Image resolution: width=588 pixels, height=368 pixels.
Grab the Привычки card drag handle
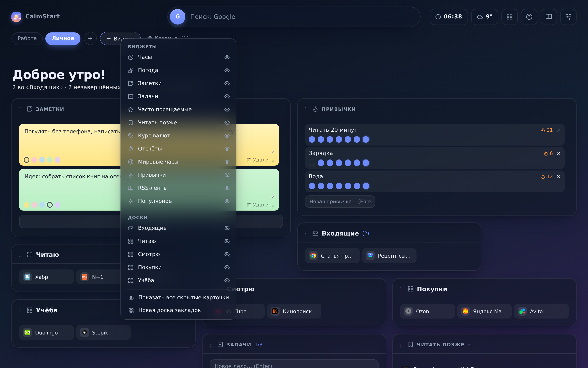click(306, 109)
